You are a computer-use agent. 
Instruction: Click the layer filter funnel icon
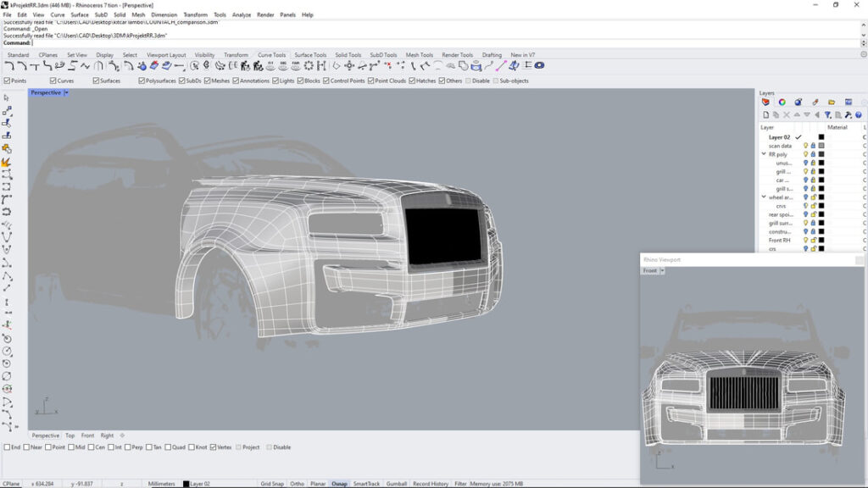(827, 114)
